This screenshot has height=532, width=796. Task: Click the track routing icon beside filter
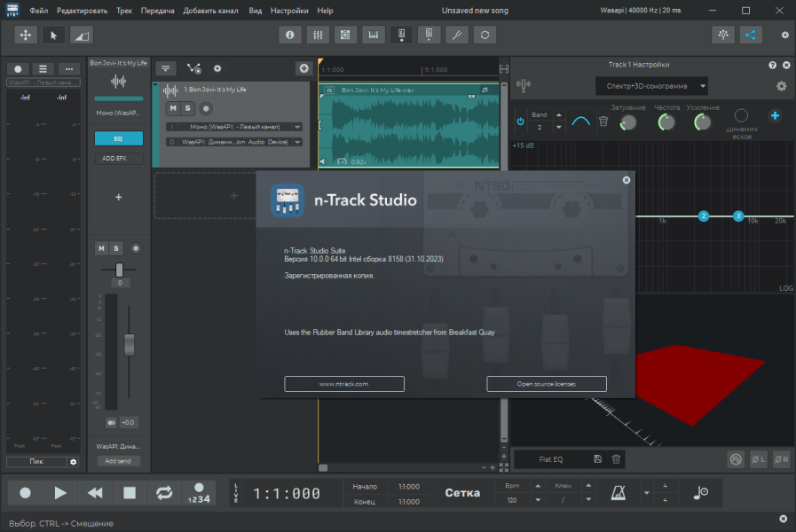194,68
